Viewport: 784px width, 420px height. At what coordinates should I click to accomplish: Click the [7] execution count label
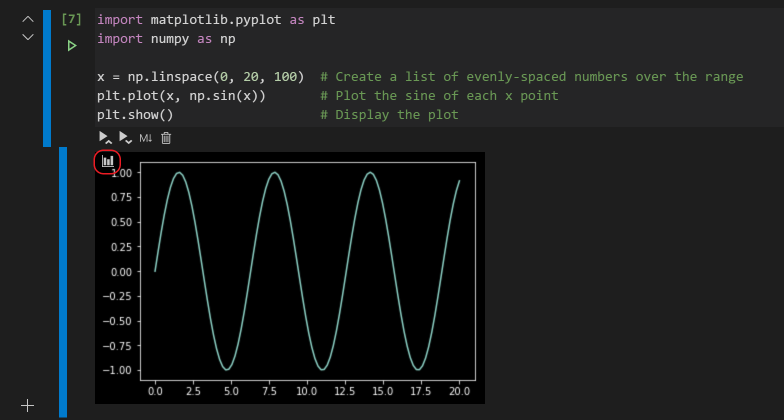pos(71,19)
